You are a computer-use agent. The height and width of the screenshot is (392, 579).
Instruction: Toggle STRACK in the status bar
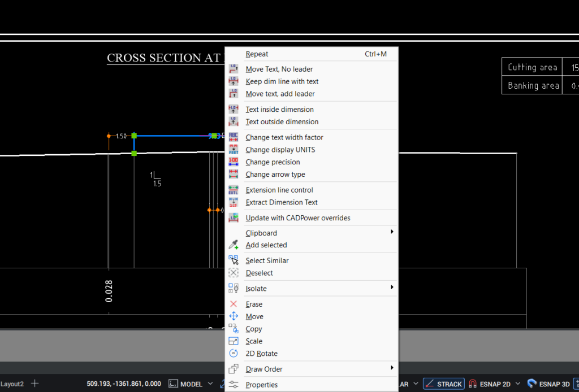(443, 383)
